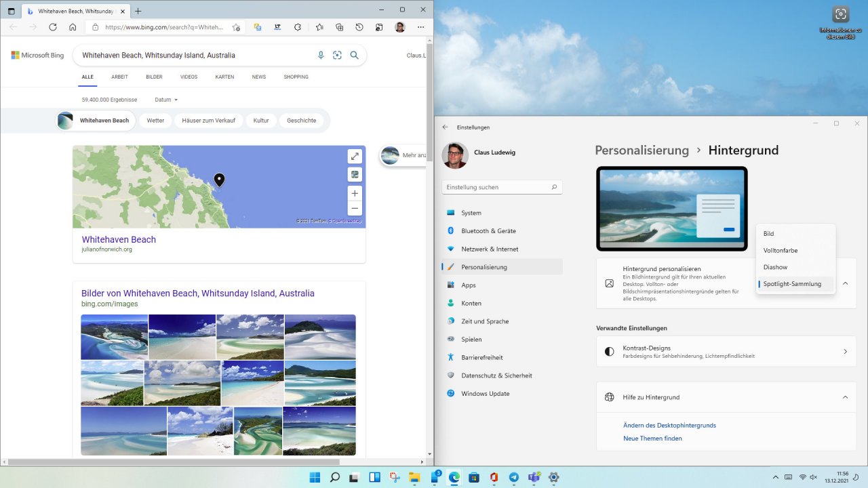The height and width of the screenshot is (488, 868).
Task: Select Diashow in background dropdown
Action: tap(795, 267)
